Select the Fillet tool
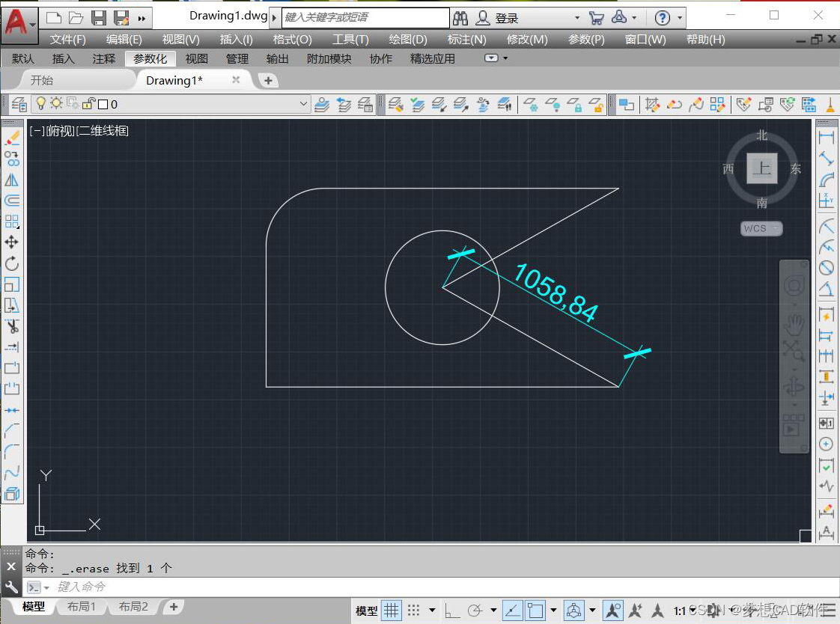The image size is (840, 624). (x=12, y=451)
